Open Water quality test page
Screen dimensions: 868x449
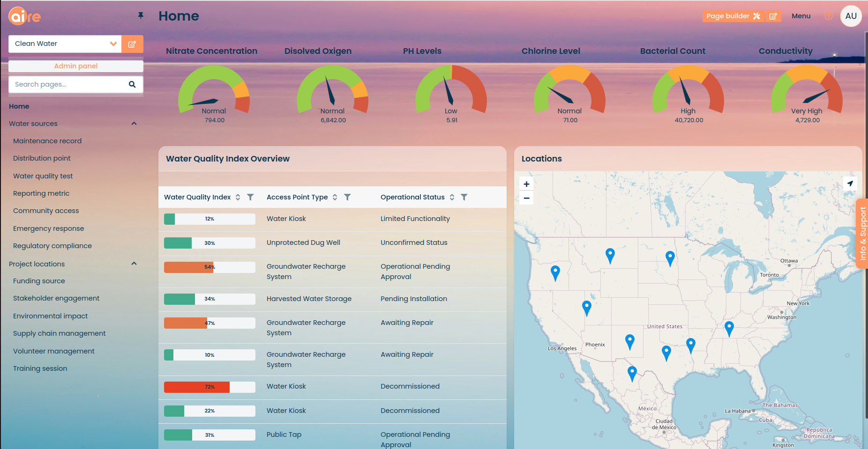coord(43,176)
